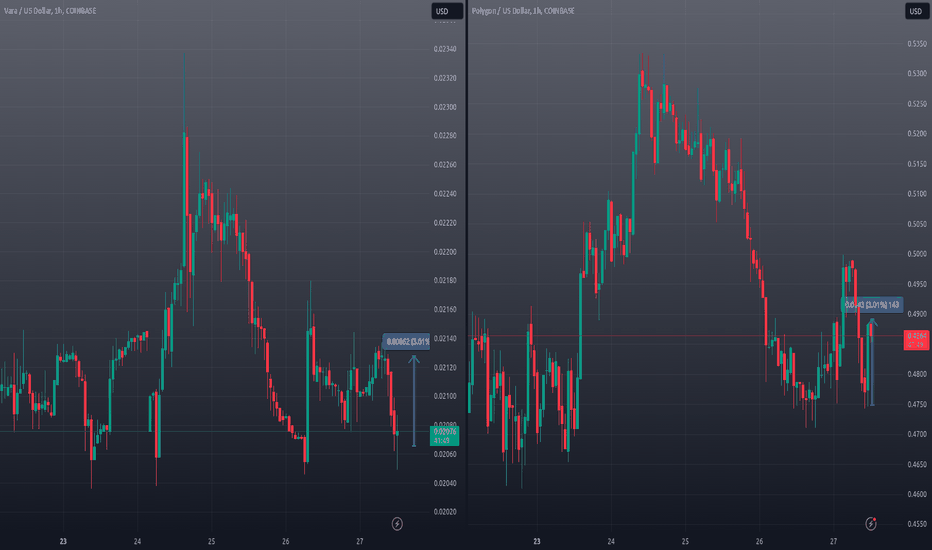The width and height of the screenshot is (932, 550).
Task: Click the 0.02280 price axis value
Action: click(x=445, y=136)
